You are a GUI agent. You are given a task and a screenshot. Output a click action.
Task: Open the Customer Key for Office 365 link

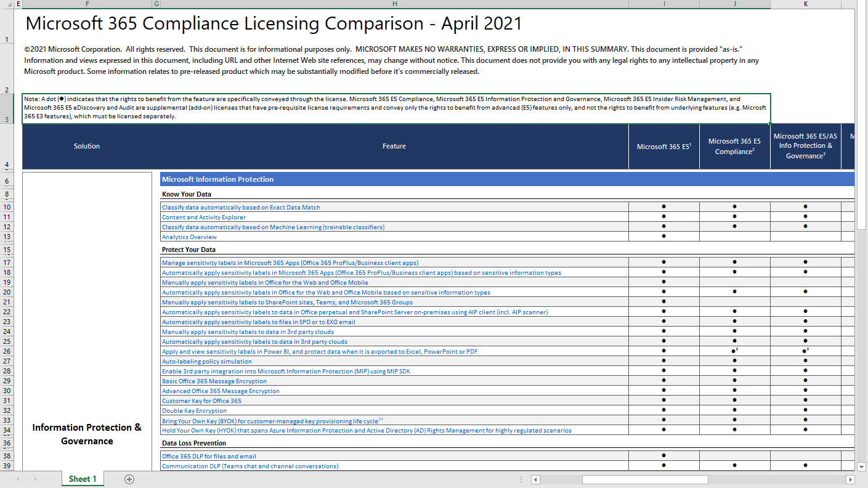[x=201, y=401]
